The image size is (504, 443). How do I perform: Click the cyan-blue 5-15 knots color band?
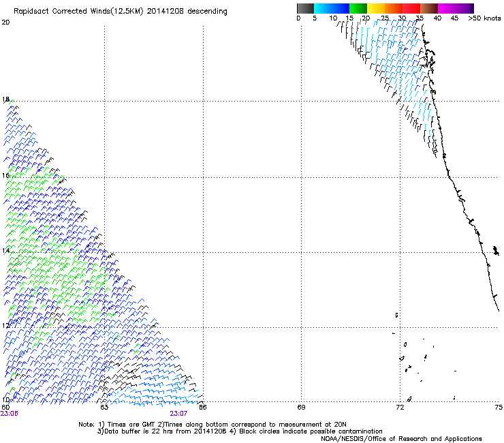click(x=332, y=8)
